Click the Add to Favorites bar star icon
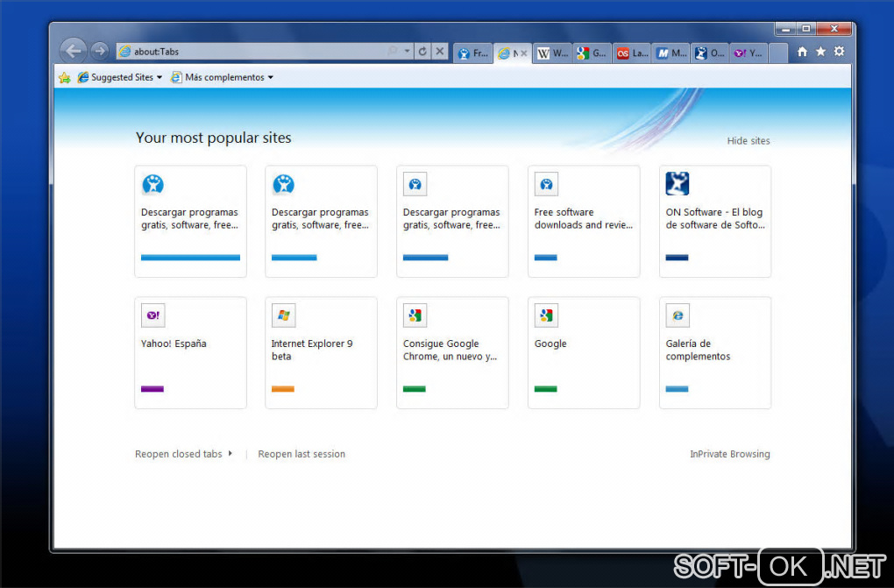This screenshot has height=588, width=894. click(65, 78)
